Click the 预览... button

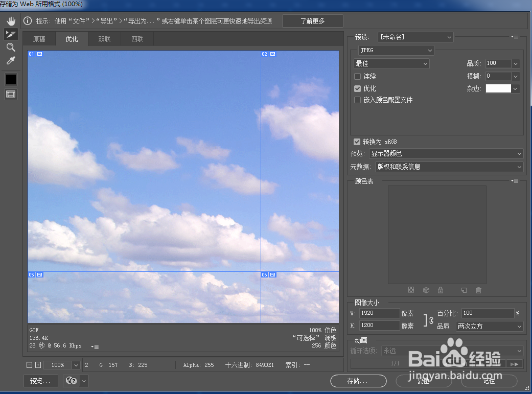pyautogui.click(x=40, y=381)
